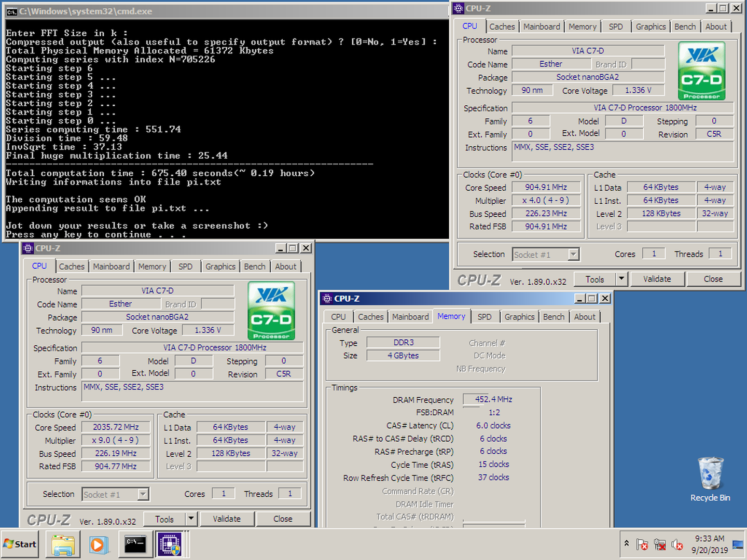
Task: Click Core Speed value 904.91 MHz
Action: click(x=546, y=187)
